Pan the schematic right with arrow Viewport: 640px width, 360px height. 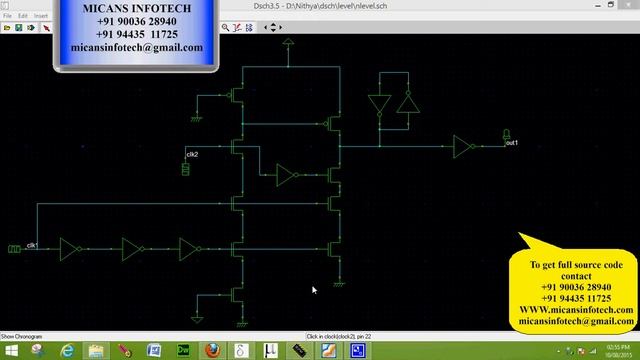[x=281, y=27]
